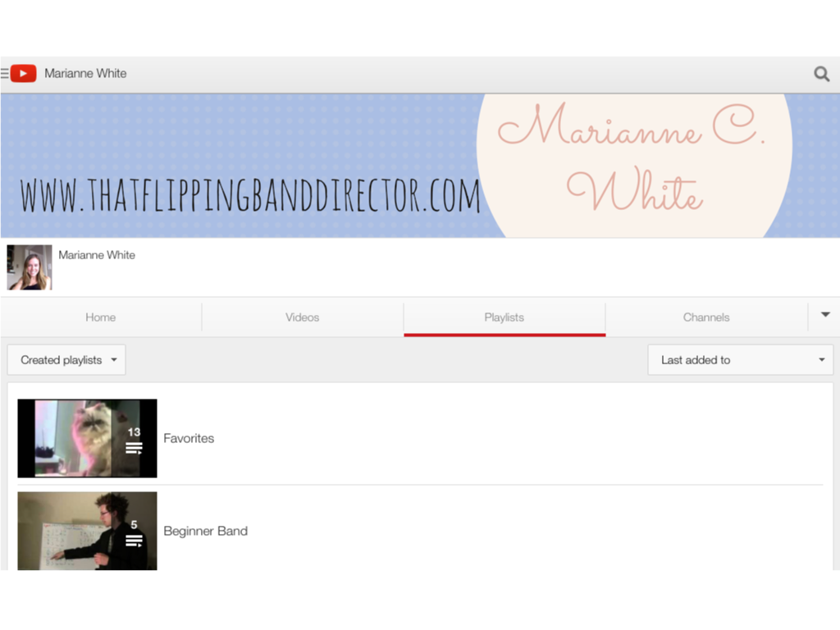The width and height of the screenshot is (840, 630).
Task: Click the red YouTube logo
Action: [x=24, y=73]
